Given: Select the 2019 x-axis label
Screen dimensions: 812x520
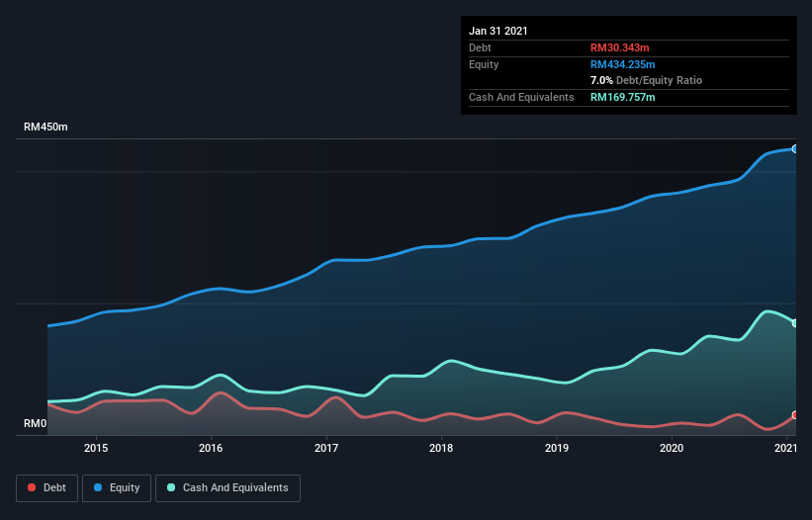Looking at the screenshot, I should click(x=557, y=449).
